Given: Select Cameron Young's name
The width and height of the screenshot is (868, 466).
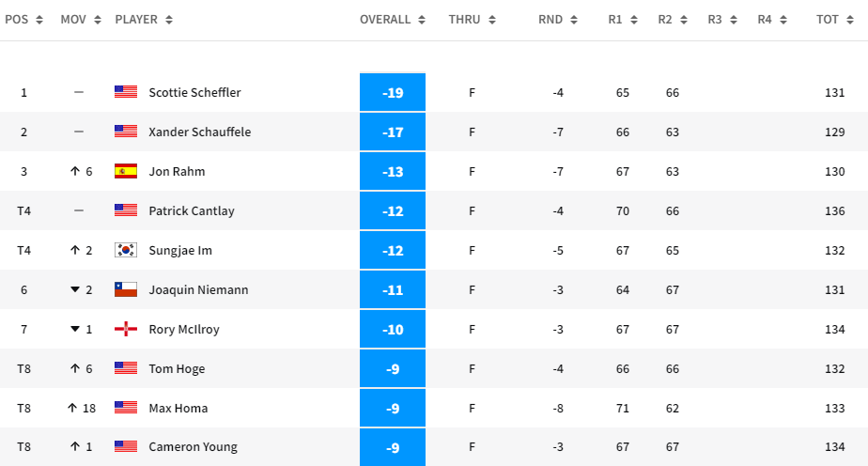Looking at the screenshot, I should (x=193, y=447).
